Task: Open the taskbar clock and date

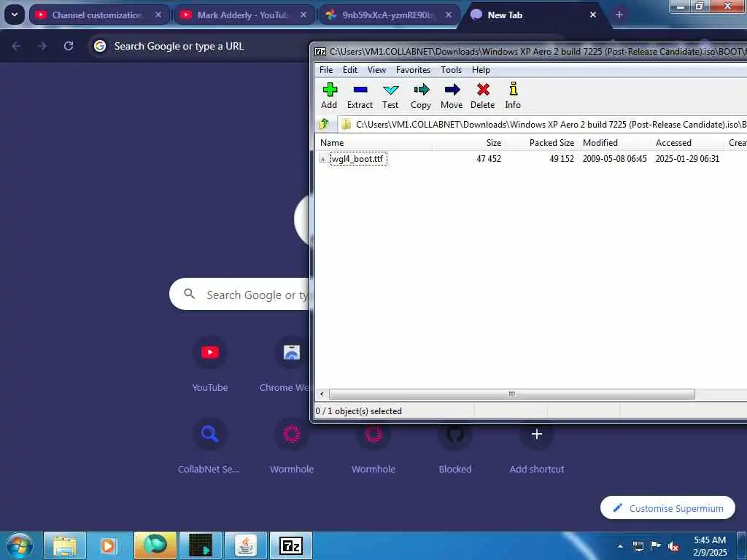Action: coord(710,546)
